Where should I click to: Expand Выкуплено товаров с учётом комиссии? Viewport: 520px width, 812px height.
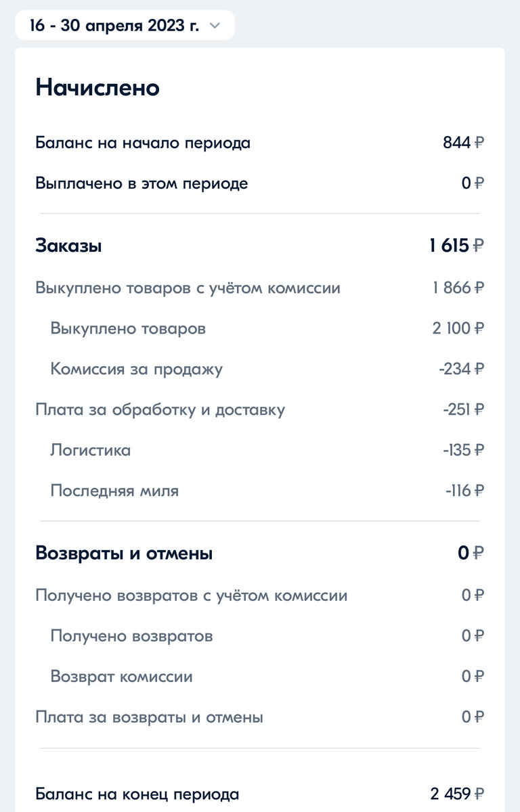coord(260,288)
